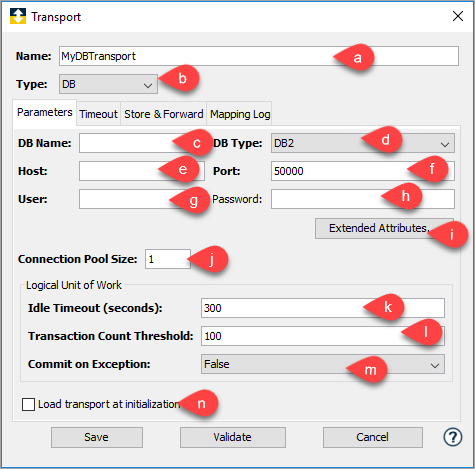Viewport: 475px width, 469px height.
Task: Open the Commit on Exception dropdown
Action: pos(323,364)
